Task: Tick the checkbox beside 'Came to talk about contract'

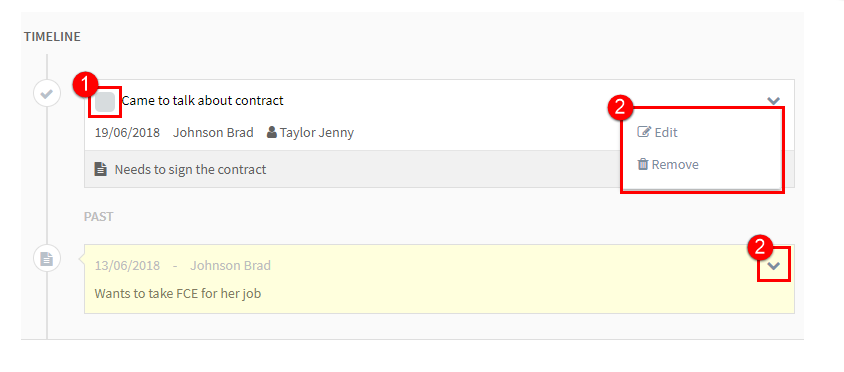Action: (105, 102)
